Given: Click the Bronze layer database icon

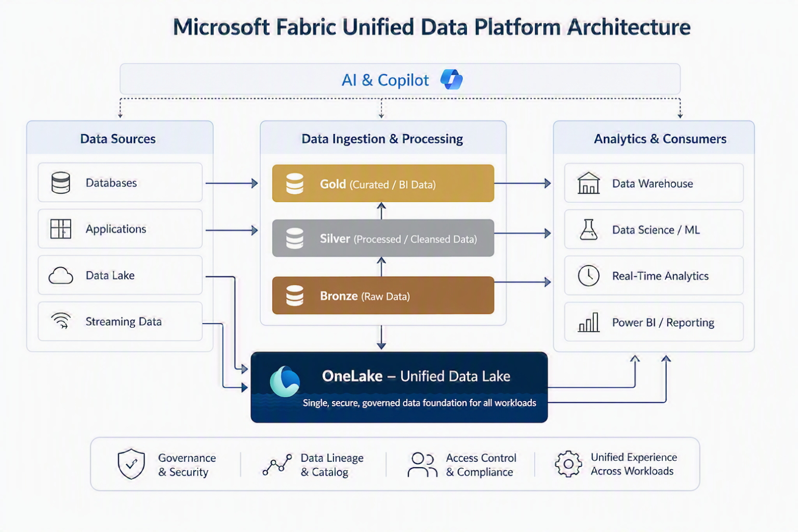Looking at the screenshot, I should 295,296.
